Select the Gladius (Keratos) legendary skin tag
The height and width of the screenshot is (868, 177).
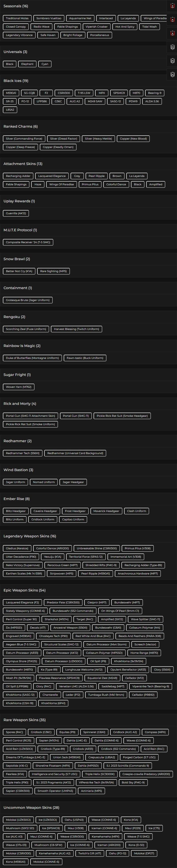(17, 549)
